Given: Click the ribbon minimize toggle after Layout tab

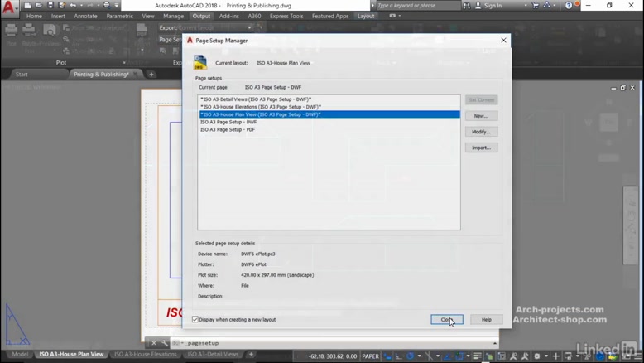Looking at the screenshot, I should click(392, 16).
